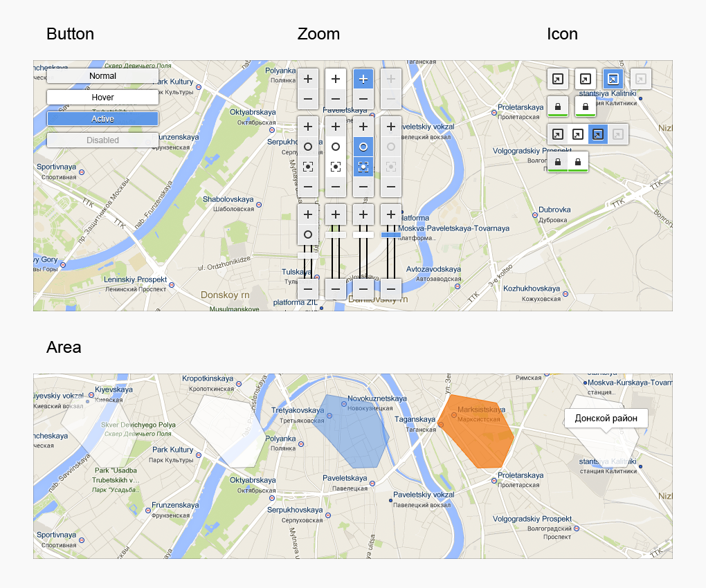This screenshot has height=588, width=706.
Task: Click the greyed-out locate-target in the fourth four-button control
Action: coord(391,167)
